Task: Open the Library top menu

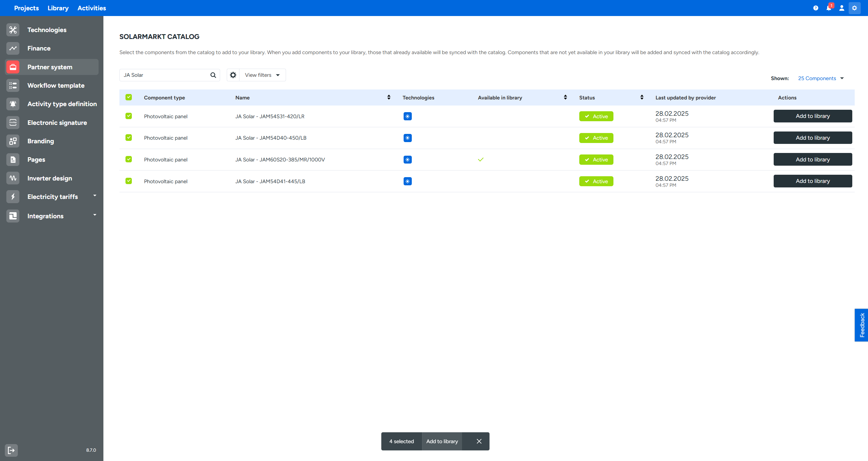Action: point(58,8)
